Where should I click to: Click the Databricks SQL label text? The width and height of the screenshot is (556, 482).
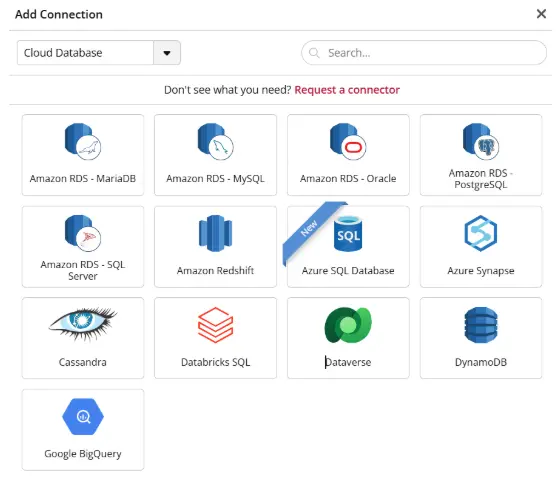[215, 362]
